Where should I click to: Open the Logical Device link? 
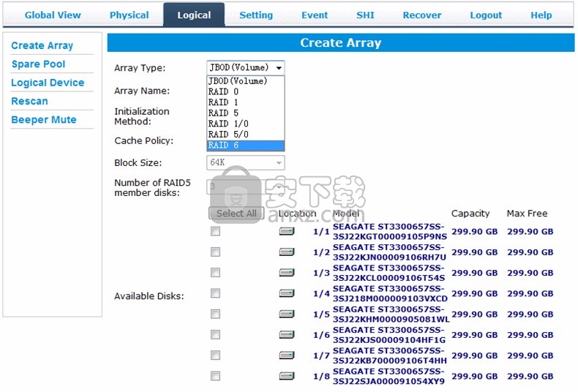click(x=48, y=83)
